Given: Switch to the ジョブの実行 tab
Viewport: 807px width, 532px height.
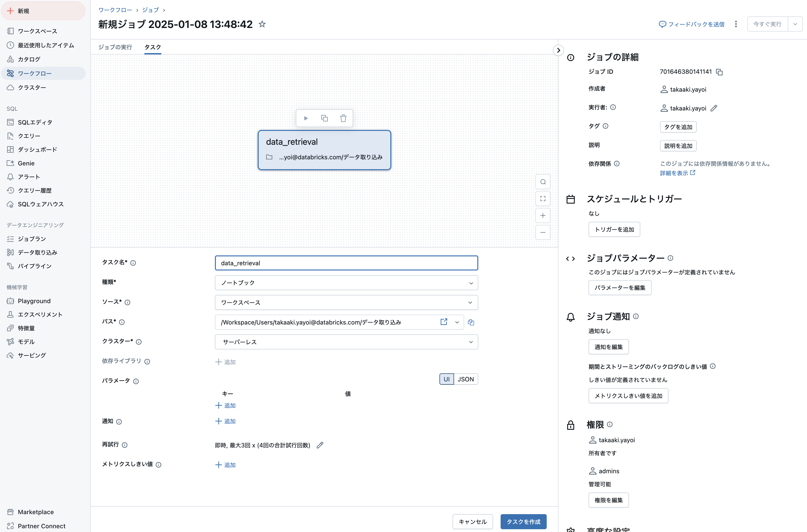Looking at the screenshot, I should coord(115,47).
